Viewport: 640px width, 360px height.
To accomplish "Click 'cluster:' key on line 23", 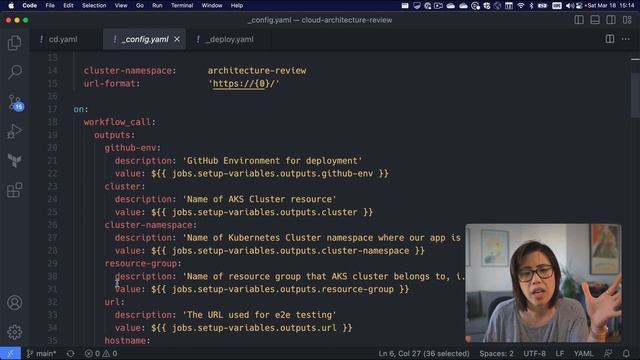I will tap(125, 186).
